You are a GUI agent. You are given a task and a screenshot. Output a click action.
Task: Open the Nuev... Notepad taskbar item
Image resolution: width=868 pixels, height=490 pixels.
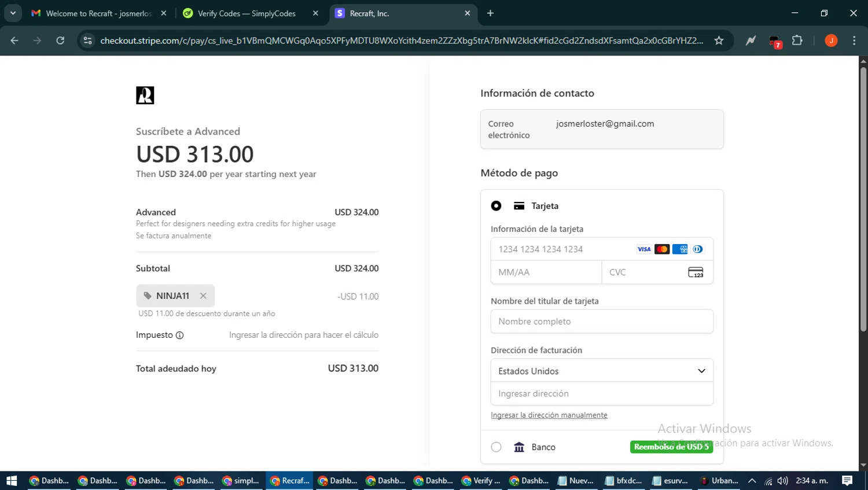point(576,481)
